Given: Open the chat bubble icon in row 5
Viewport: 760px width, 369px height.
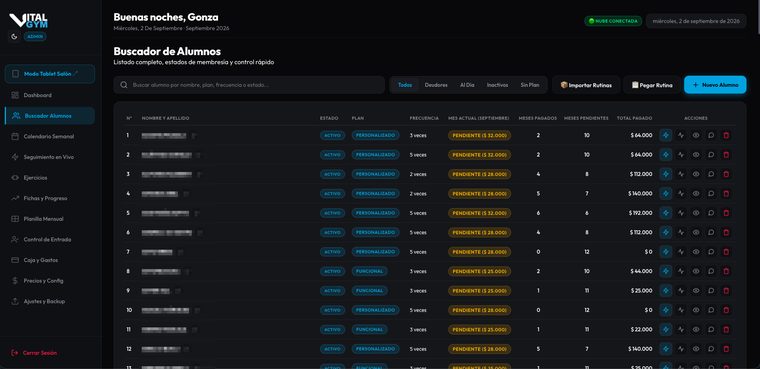Looking at the screenshot, I should (711, 213).
